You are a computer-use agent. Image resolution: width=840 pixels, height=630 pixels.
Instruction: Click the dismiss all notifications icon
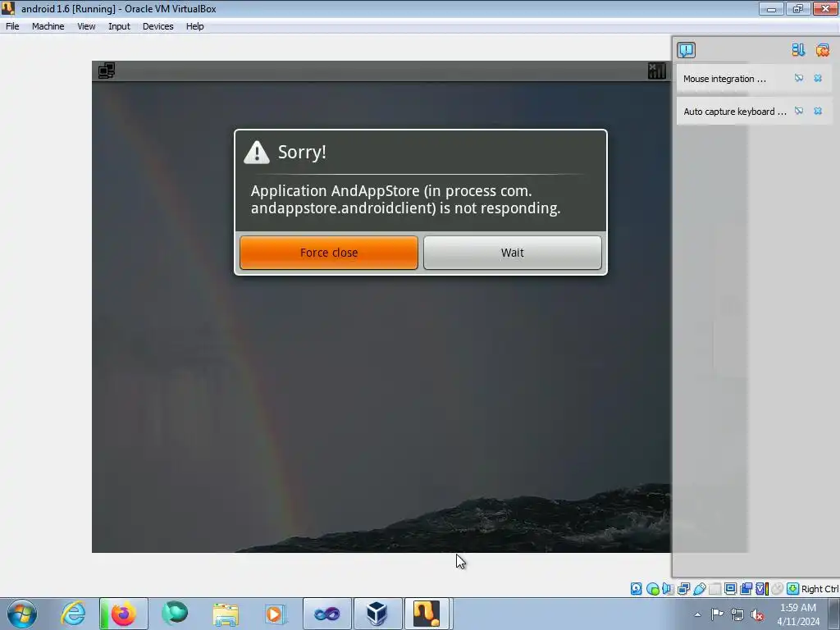point(822,50)
